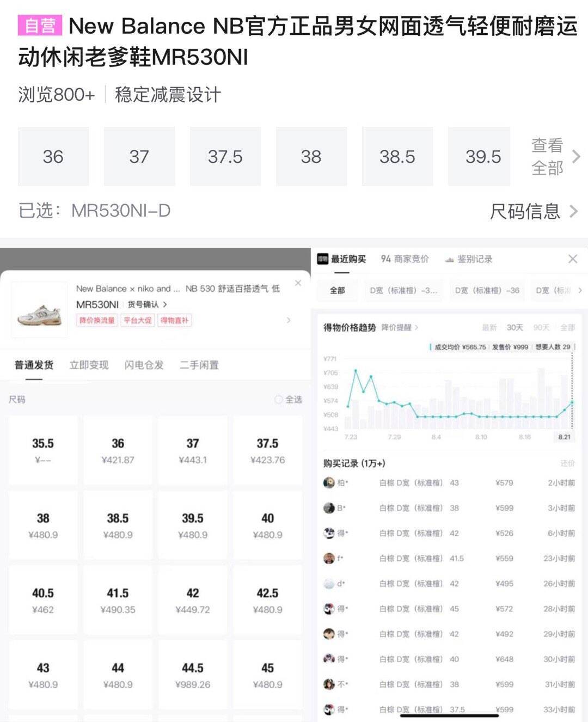This screenshot has width=588, height=722.
Task: Click avatar in ¥648 purchase row
Action: point(329,659)
